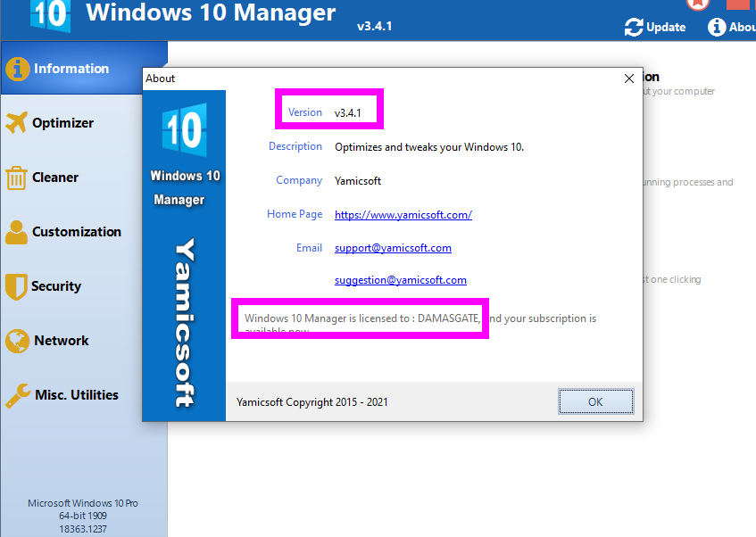Click the header v3.4.1 version text
Screen dimensions: 756x537
tap(374, 26)
